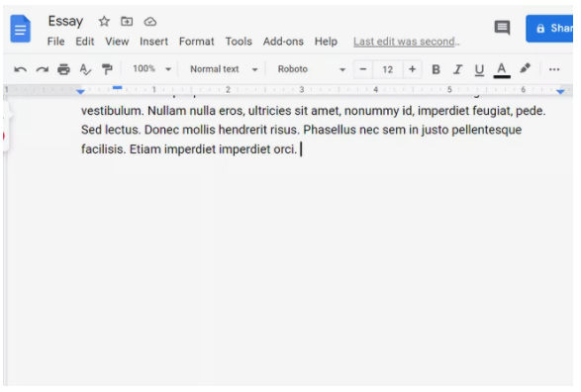Open the Insert menu

pos(153,42)
